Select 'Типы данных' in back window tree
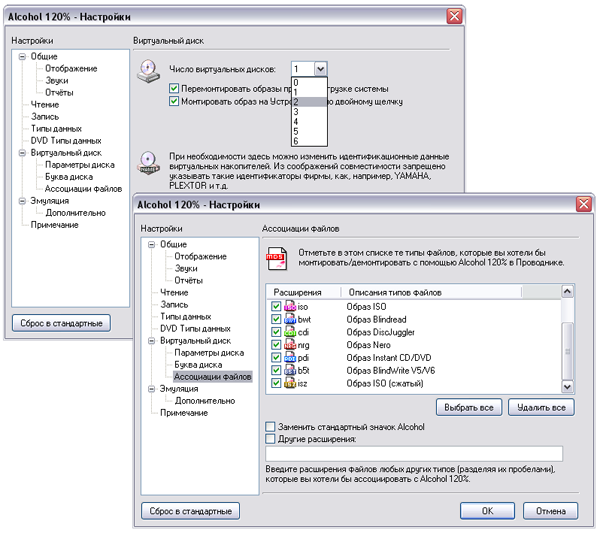This screenshot has width=600, height=533. (x=56, y=129)
